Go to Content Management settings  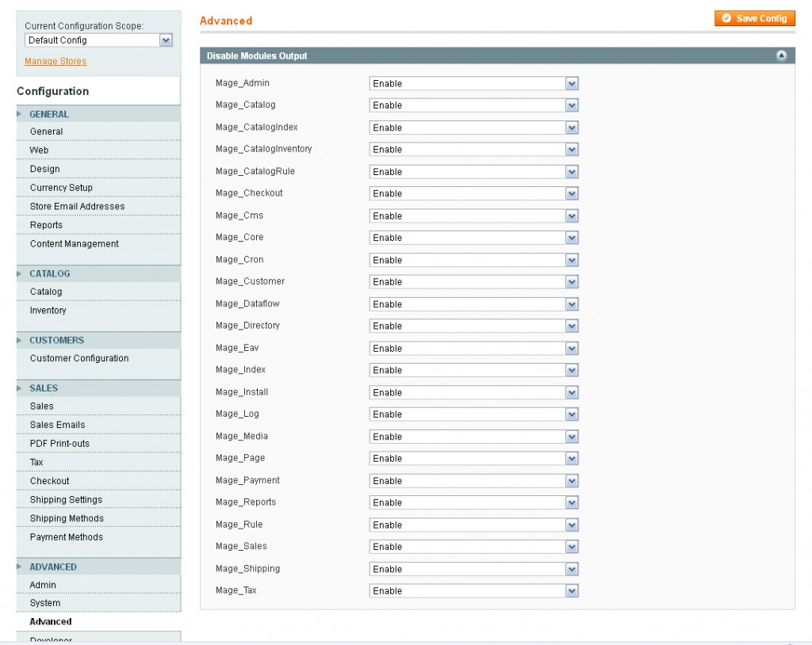pos(98,243)
